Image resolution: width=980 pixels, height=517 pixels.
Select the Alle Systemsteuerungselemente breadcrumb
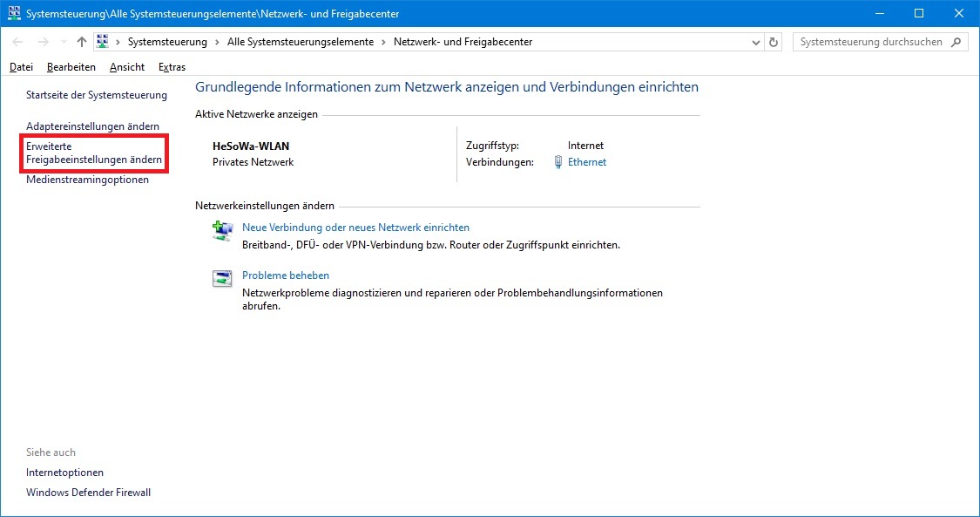(300, 42)
